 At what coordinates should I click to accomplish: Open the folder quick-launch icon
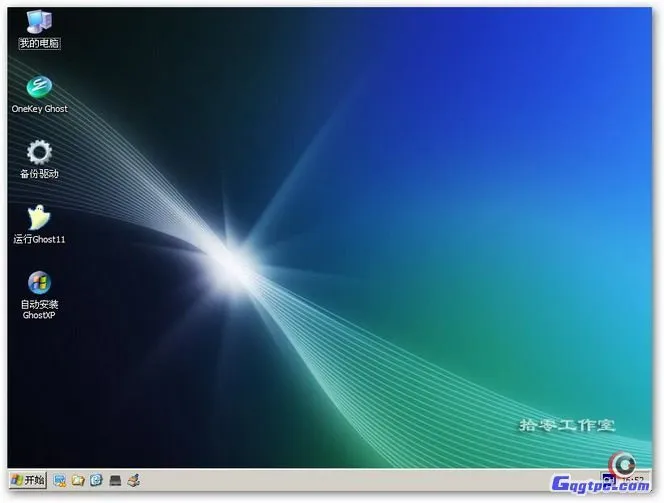(78, 480)
